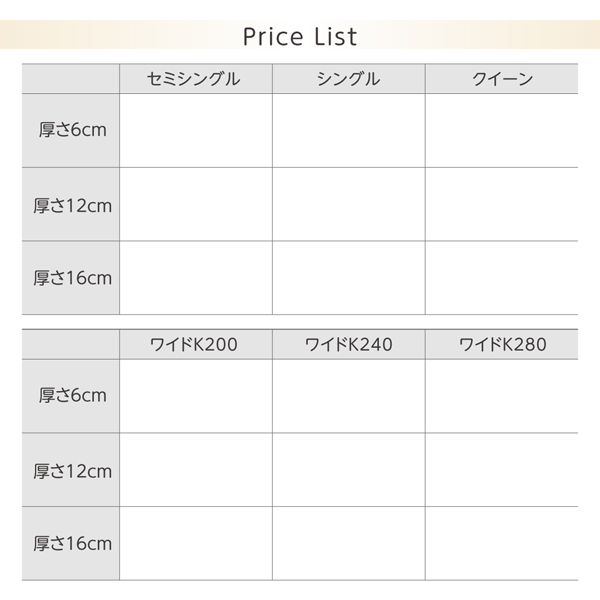Image resolution: width=600 pixels, height=600 pixels.
Task: Select the lower table 厚さ16cm row label
Action: pos(72,544)
